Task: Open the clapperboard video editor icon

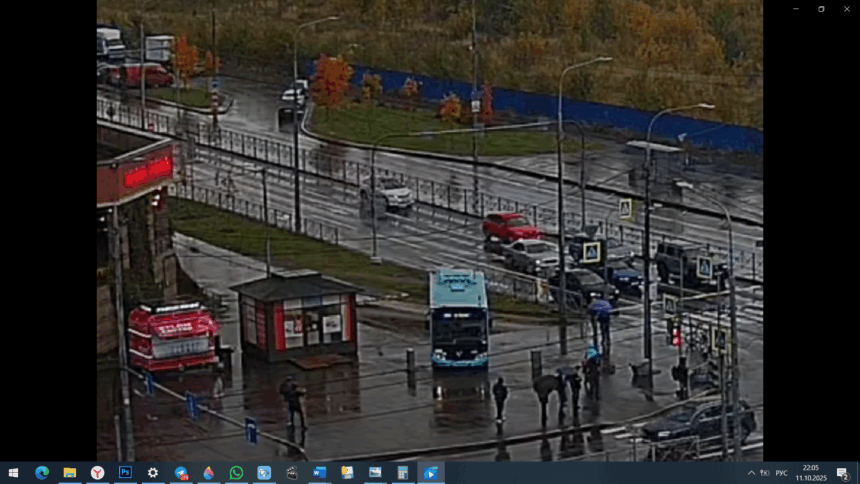Action: [x=292, y=473]
